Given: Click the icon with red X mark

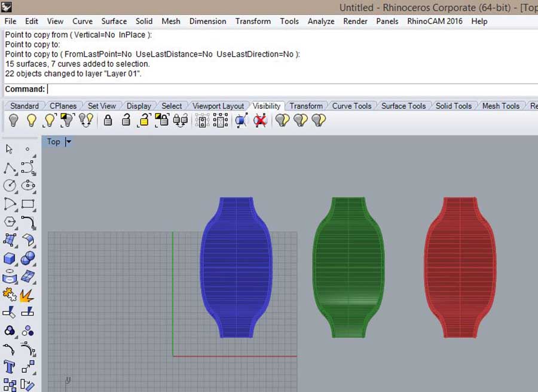Looking at the screenshot, I should point(260,120).
